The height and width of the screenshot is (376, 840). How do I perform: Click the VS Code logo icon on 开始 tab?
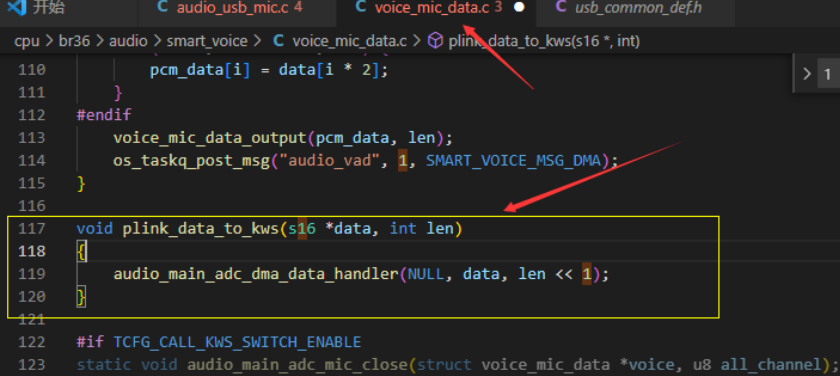pyautogui.click(x=18, y=7)
